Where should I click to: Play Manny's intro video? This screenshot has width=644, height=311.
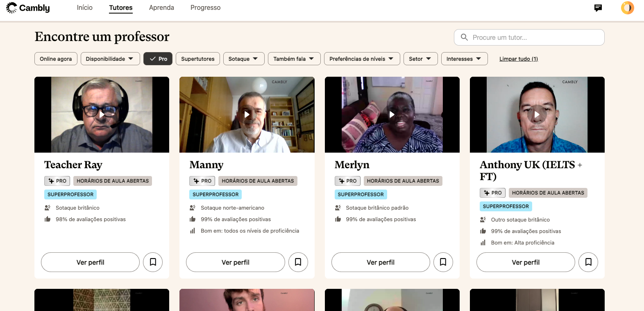(x=247, y=114)
